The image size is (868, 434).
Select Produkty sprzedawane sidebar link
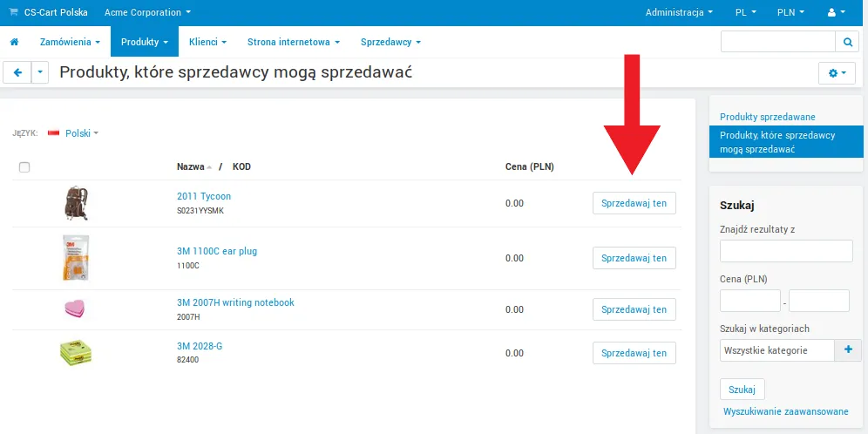(767, 118)
